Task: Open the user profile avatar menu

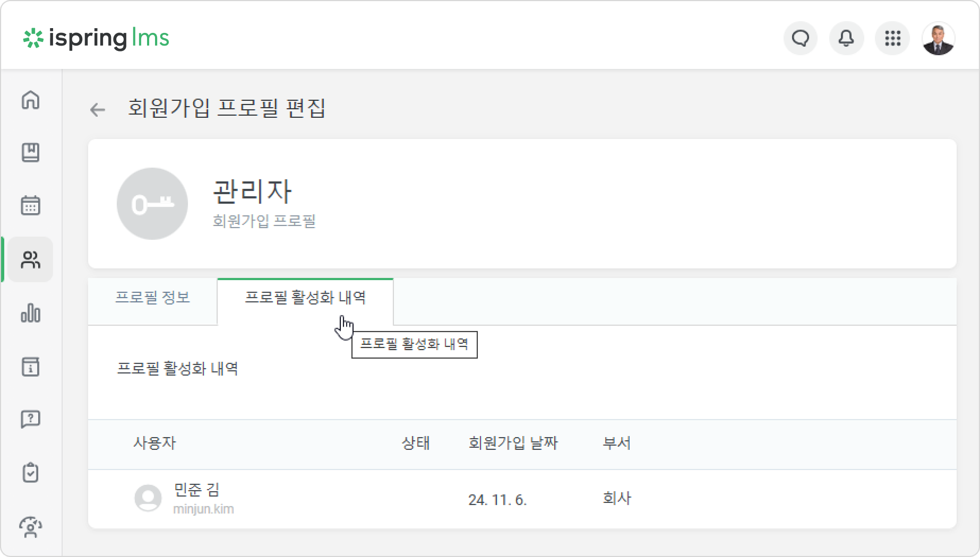Action: point(939,38)
